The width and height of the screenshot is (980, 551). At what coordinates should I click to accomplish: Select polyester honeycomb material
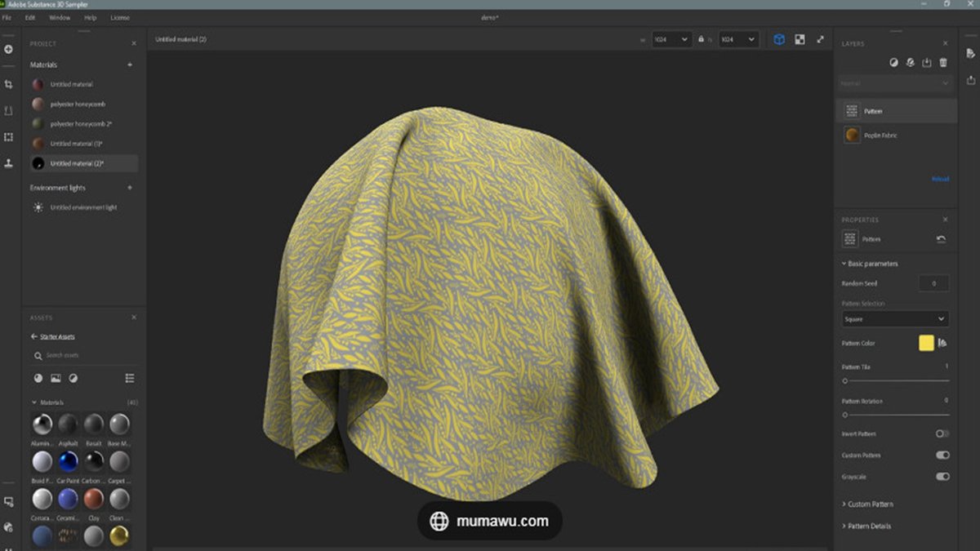[x=80, y=104]
